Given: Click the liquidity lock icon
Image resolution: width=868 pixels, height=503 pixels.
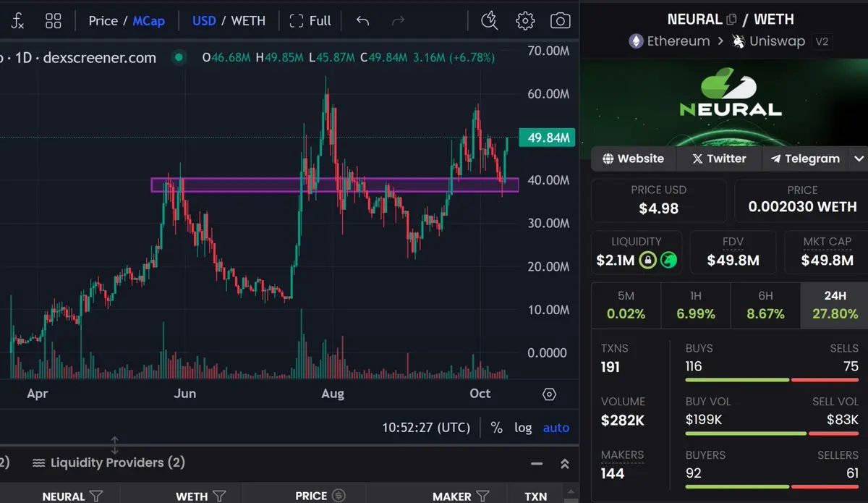Looking at the screenshot, I should click(647, 261).
